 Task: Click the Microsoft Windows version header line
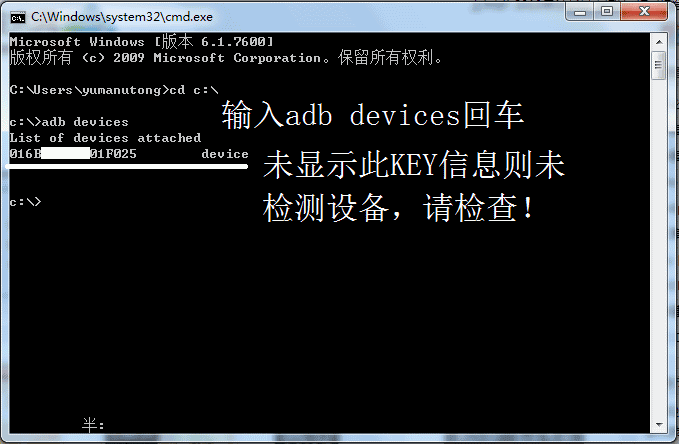(142, 42)
